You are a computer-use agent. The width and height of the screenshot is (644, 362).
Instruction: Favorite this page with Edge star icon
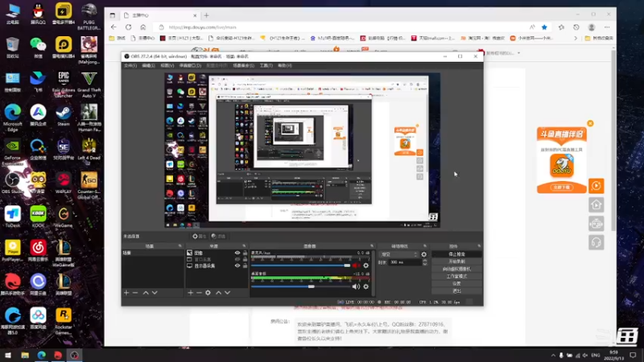pos(544,27)
